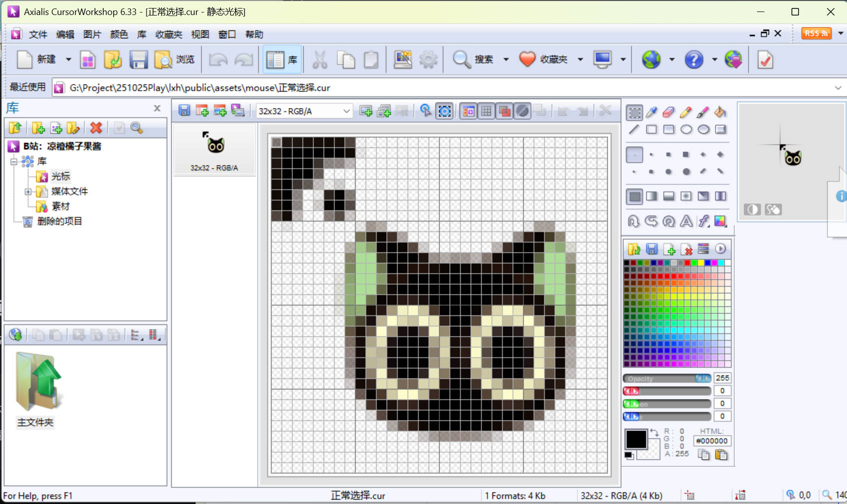Click the 32x32 - RGB/A cat thumbnail
847x504 pixels.
pos(214,150)
